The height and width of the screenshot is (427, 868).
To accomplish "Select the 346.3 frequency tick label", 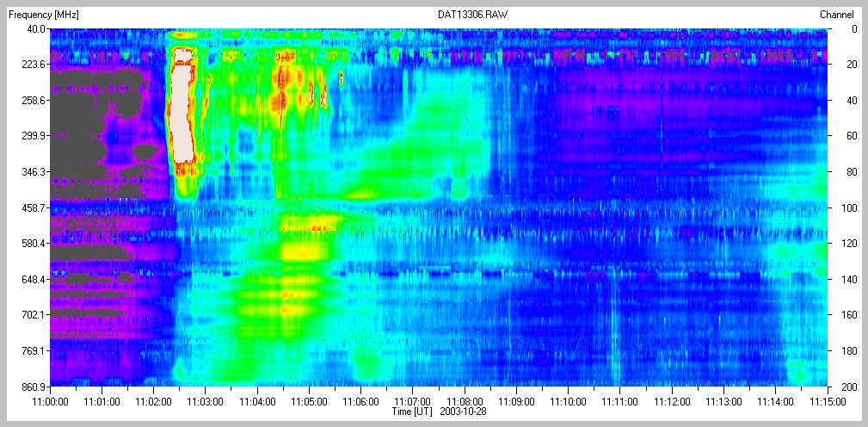I will [x=34, y=171].
